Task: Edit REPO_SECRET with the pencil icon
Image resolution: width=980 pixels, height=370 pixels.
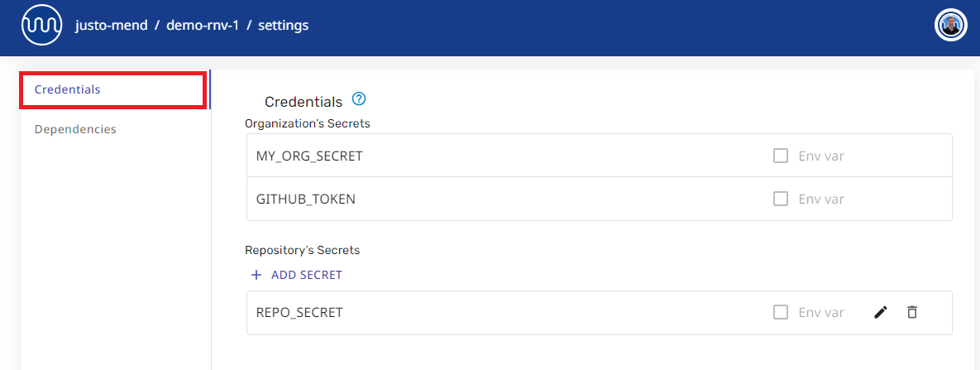Action: (x=880, y=312)
